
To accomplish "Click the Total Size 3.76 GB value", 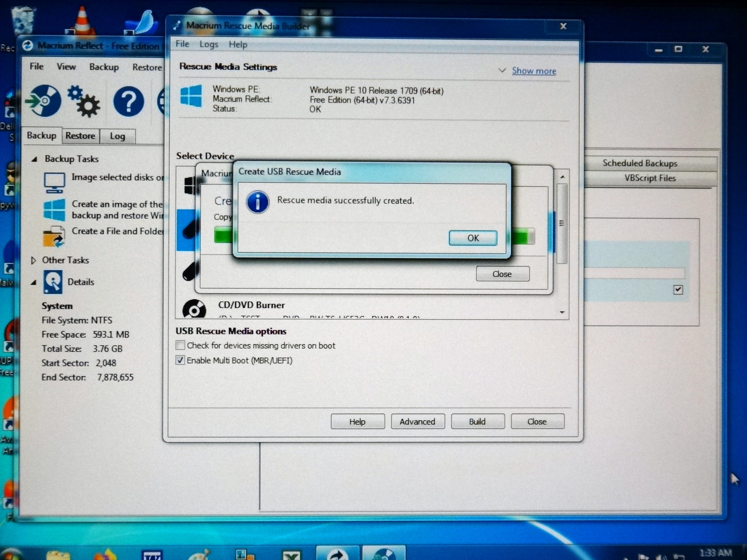I will coord(108,349).
